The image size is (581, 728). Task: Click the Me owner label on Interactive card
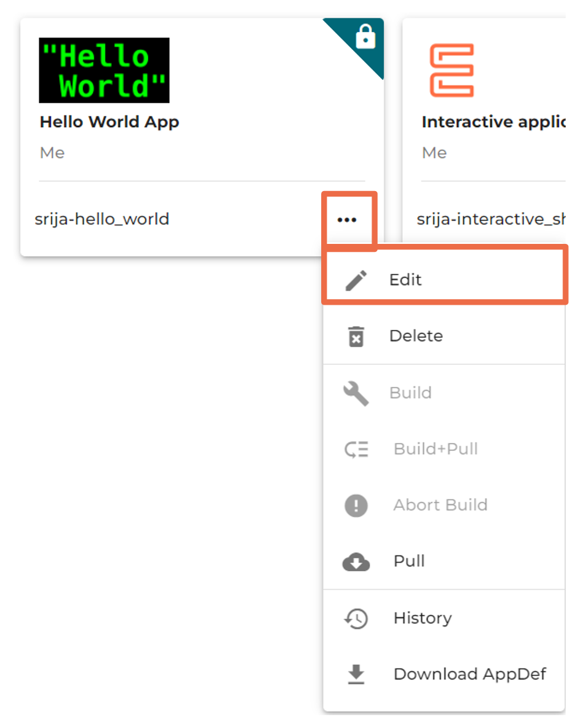click(x=434, y=153)
